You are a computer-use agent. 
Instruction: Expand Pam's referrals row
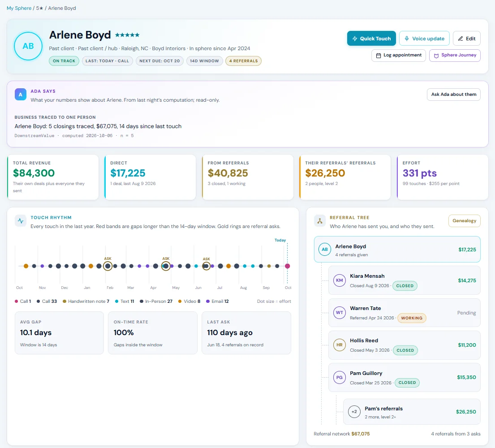tap(412, 412)
